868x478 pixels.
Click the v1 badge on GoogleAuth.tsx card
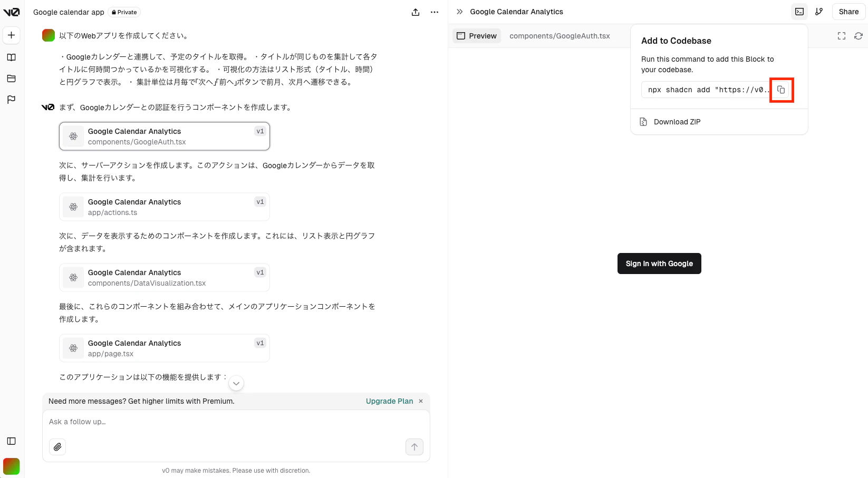260,131
